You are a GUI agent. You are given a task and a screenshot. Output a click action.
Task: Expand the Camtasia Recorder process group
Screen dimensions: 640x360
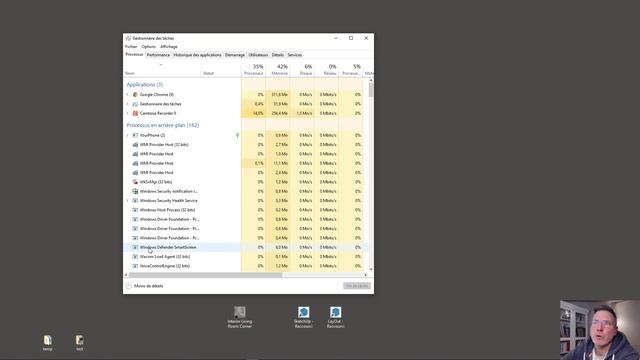(x=127, y=113)
